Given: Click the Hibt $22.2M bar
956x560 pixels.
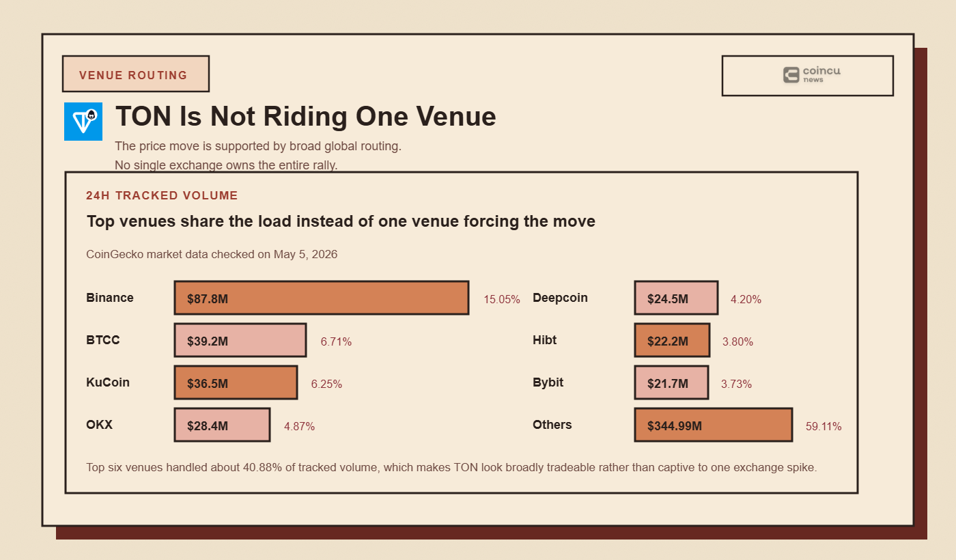Looking at the screenshot, I should point(672,340).
